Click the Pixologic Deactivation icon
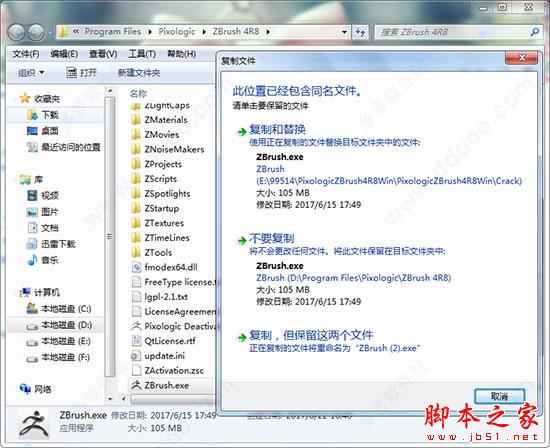 pos(136,326)
